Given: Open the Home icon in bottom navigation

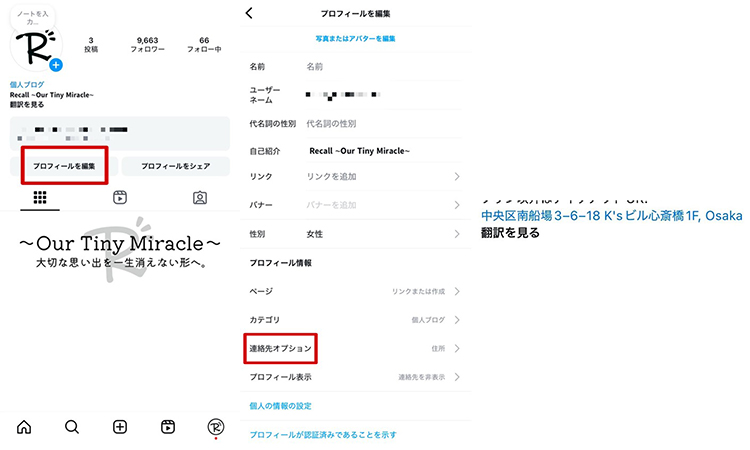Looking at the screenshot, I should tap(24, 427).
